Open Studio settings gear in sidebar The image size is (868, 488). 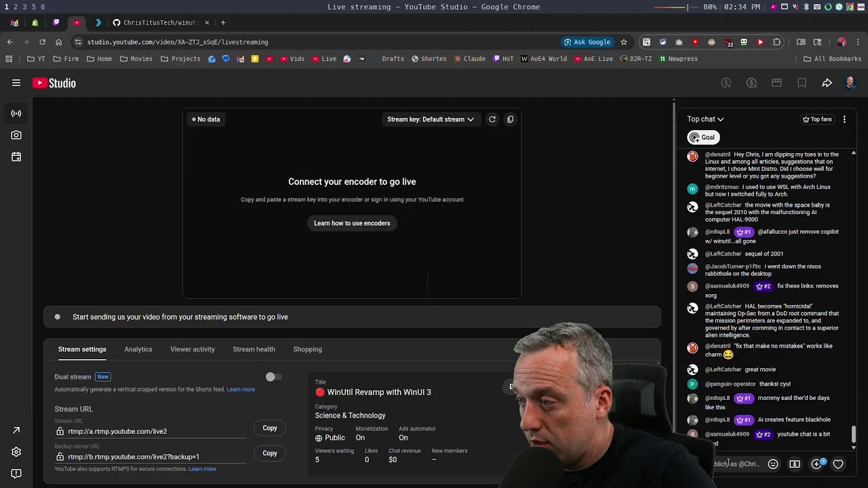(x=16, y=452)
